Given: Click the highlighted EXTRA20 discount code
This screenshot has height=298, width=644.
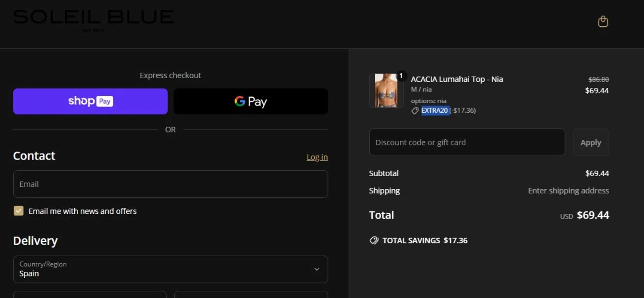Looking at the screenshot, I should click(x=435, y=111).
